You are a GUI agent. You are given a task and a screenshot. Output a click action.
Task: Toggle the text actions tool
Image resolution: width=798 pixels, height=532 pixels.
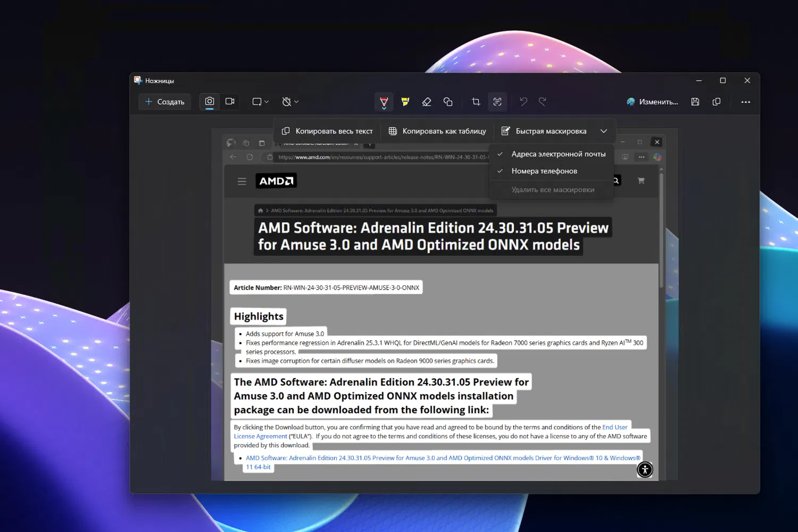[x=497, y=102]
